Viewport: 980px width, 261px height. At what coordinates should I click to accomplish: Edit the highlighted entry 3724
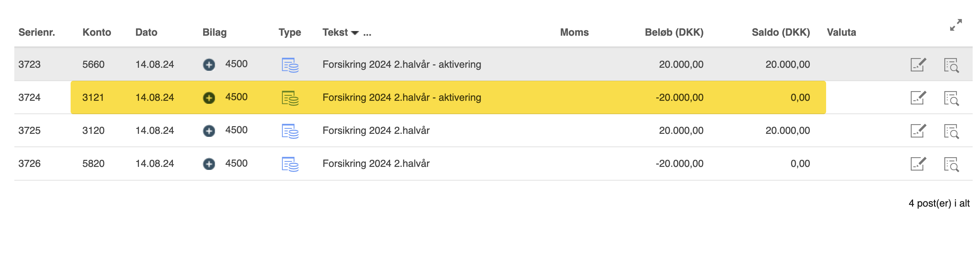coord(918,98)
